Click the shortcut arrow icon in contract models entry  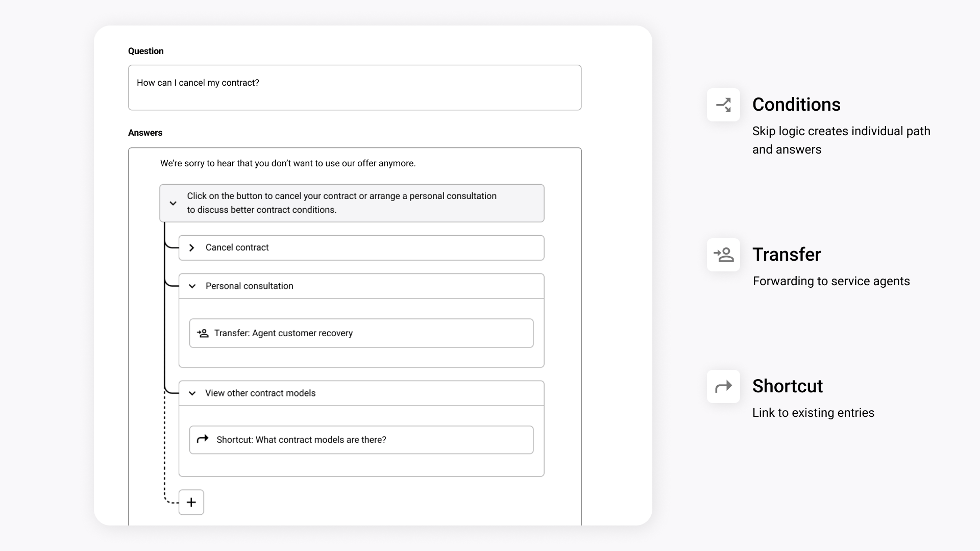pos(203,439)
